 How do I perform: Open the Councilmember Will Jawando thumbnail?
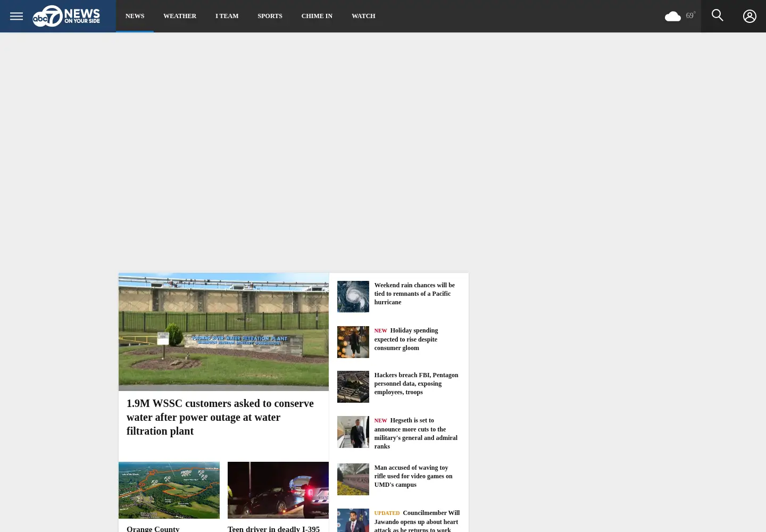(x=353, y=520)
